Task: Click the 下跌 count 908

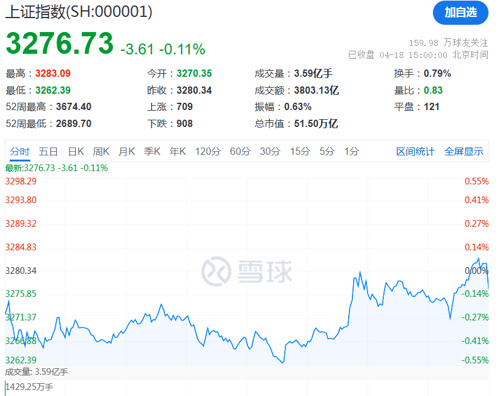Action: 185,124
